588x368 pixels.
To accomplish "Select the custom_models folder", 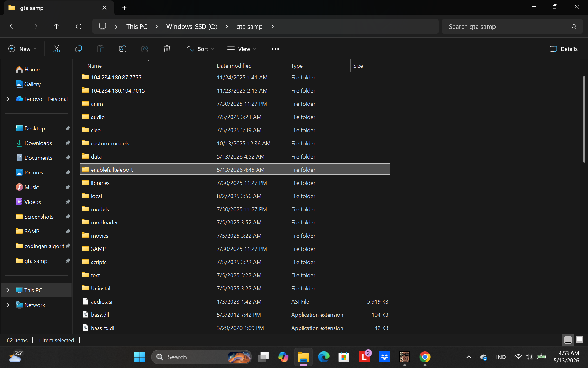I will [235, 143].
